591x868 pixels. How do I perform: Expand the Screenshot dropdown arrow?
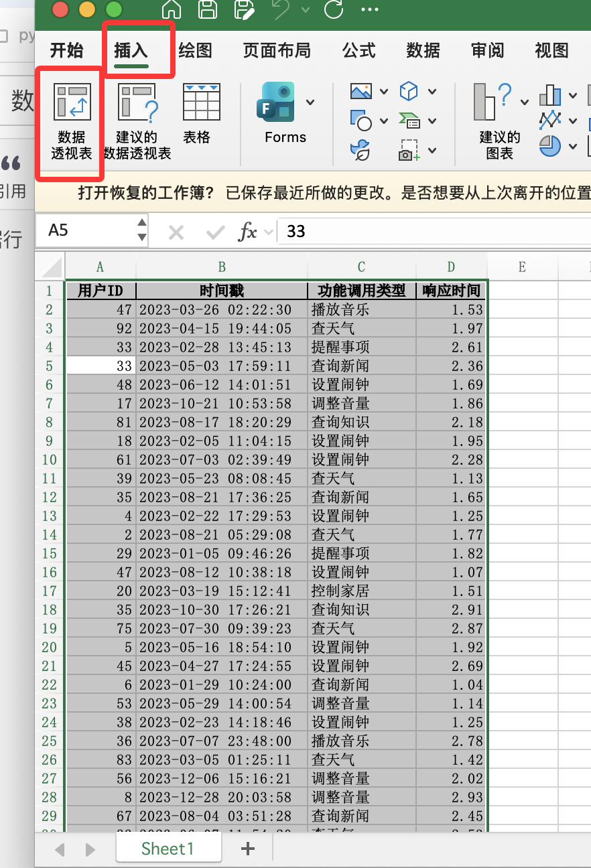point(432,151)
